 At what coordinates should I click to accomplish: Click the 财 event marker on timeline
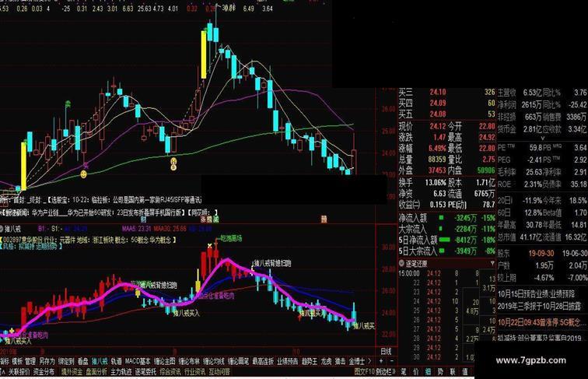click(x=143, y=219)
